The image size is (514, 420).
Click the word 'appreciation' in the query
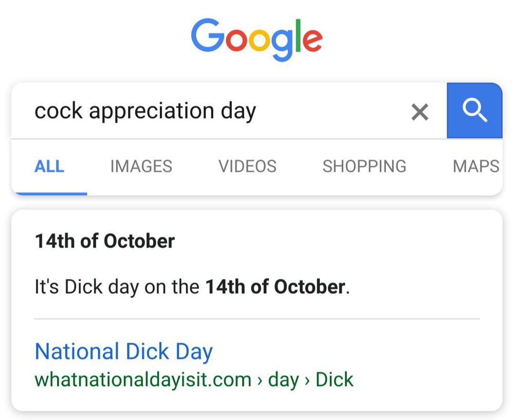click(x=151, y=111)
